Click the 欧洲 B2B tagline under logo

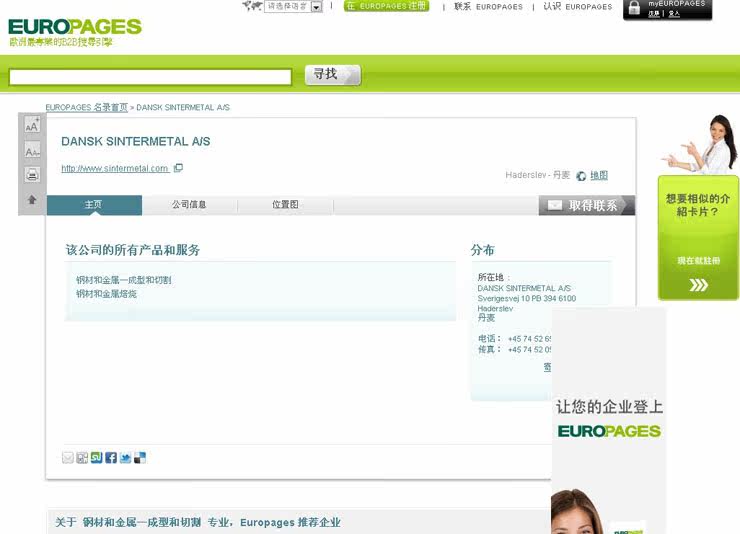pyautogui.click(x=61, y=42)
